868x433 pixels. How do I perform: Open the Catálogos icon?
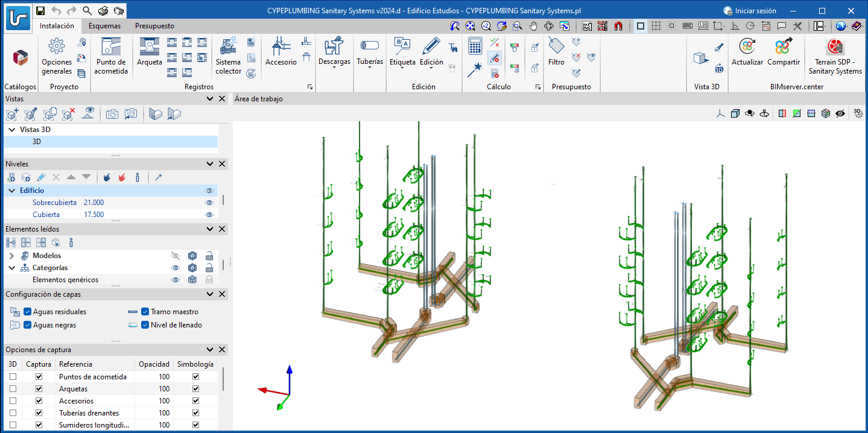click(21, 58)
